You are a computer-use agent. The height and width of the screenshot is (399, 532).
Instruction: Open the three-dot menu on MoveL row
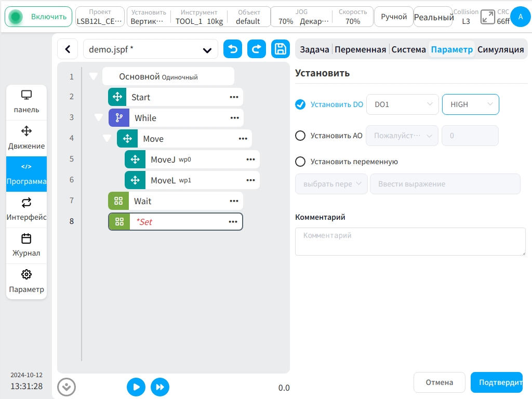tap(250, 180)
